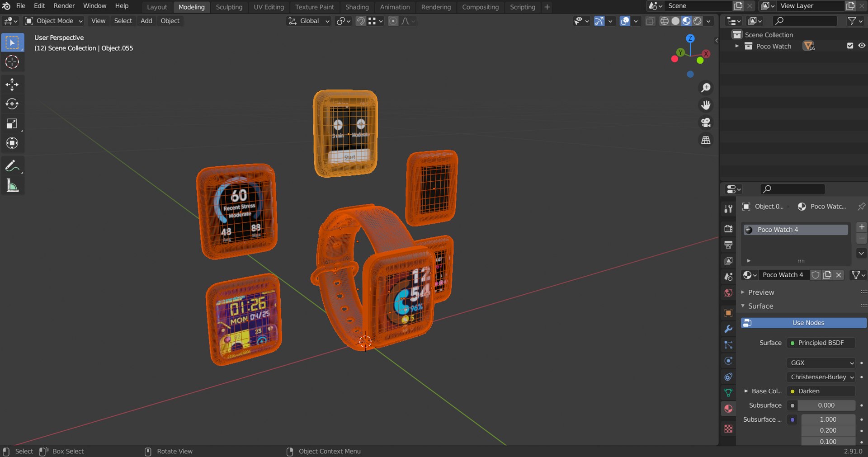Toggle X-ray mode in viewport header
The width and height of the screenshot is (868, 457).
coord(650,21)
